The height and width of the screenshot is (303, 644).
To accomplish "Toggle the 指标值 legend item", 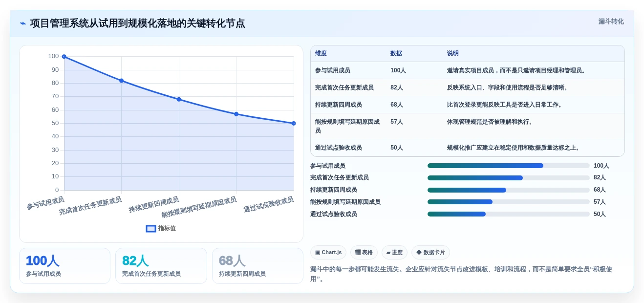I will click(x=161, y=228).
